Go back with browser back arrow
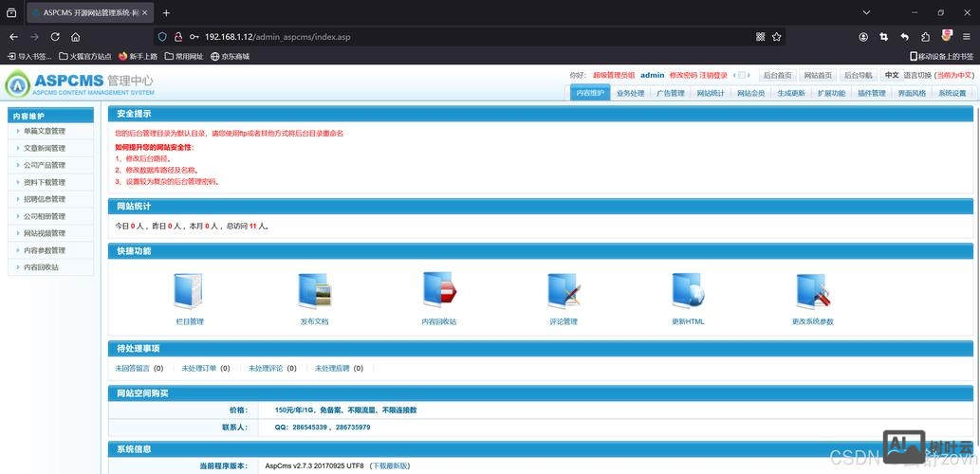 13,37
